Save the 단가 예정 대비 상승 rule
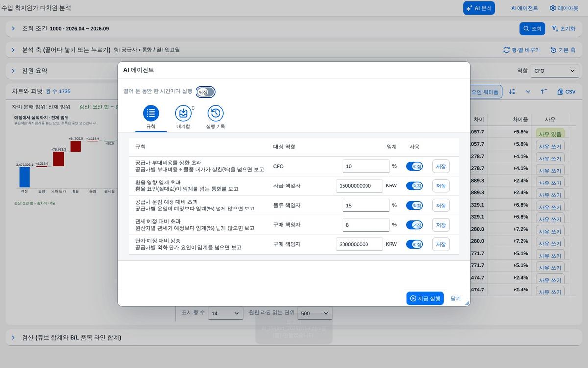This screenshot has height=368, width=588. pyautogui.click(x=441, y=244)
